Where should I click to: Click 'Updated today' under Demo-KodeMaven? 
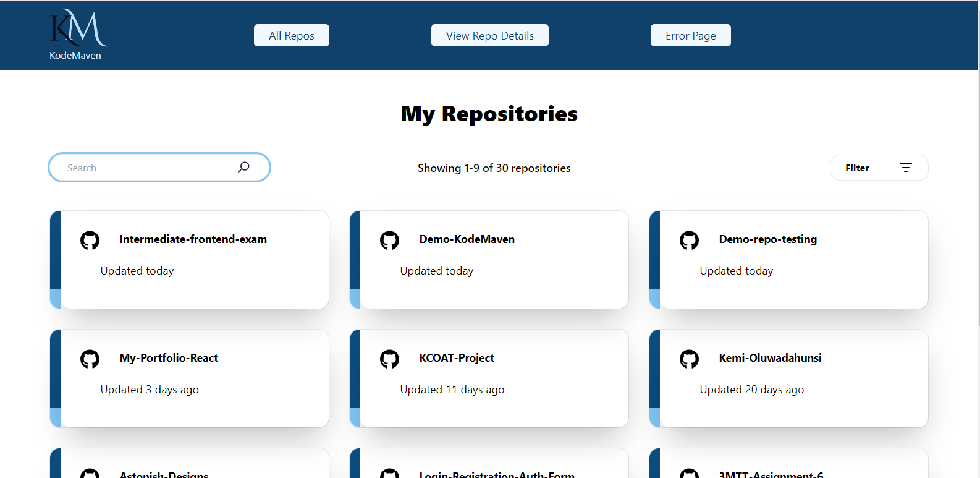[437, 271]
